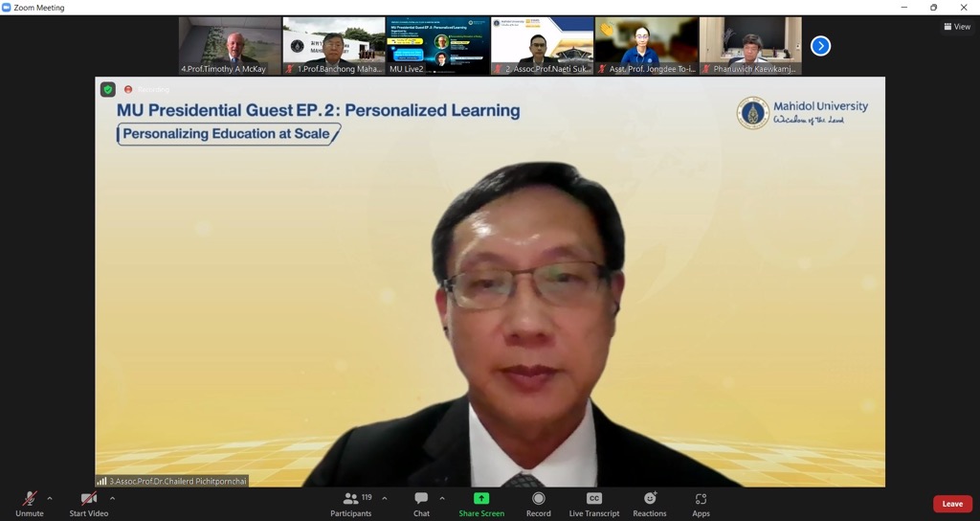Image resolution: width=980 pixels, height=521 pixels.
Task: Click speaker name label Chailerd Pichitpornchai
Action: (178, 481)
